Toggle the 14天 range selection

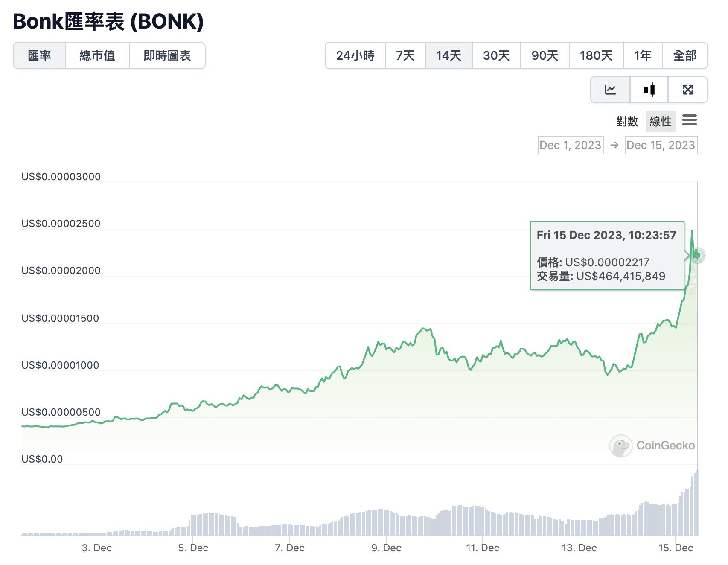point(449,55)
